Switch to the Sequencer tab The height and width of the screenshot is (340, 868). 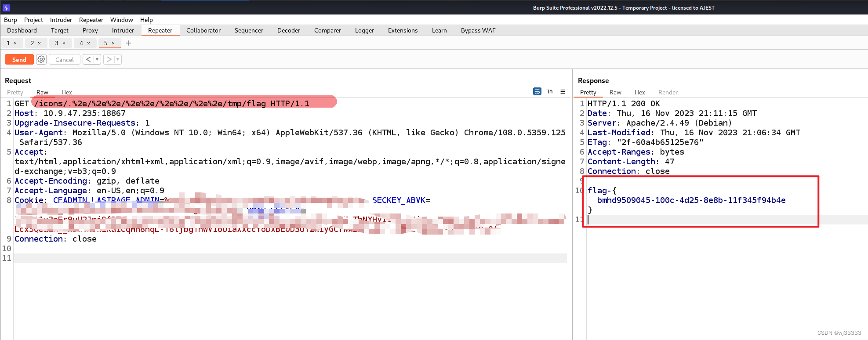coord(249,30)
